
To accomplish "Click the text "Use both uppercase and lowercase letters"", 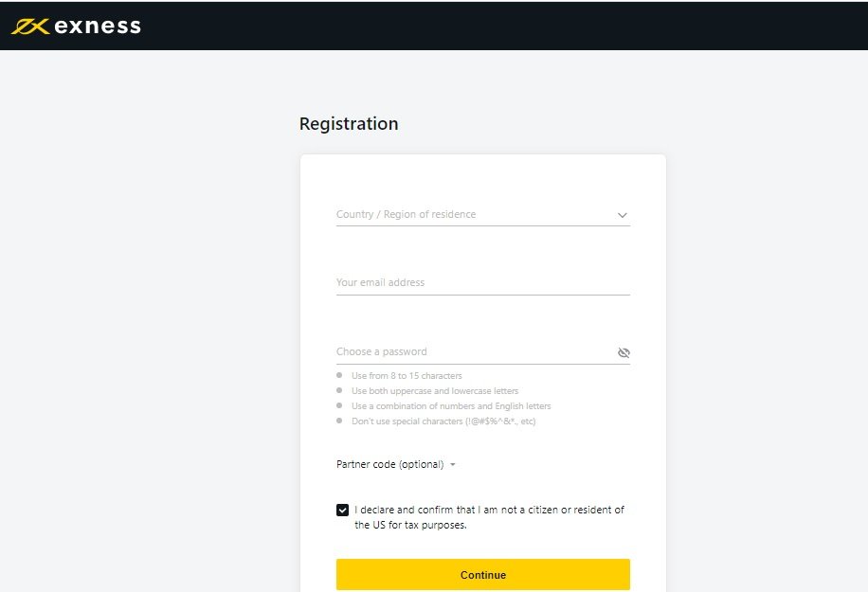I will (x=435, y=391).
